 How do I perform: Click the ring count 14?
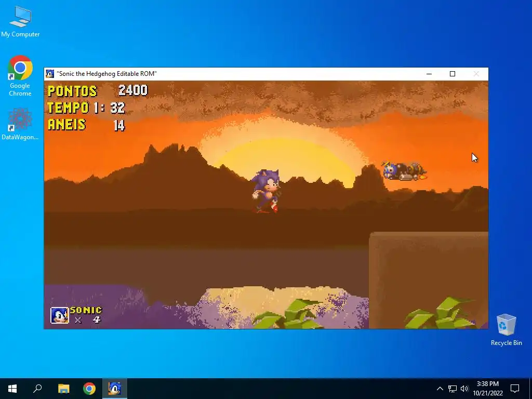click(x=119, y=126)
